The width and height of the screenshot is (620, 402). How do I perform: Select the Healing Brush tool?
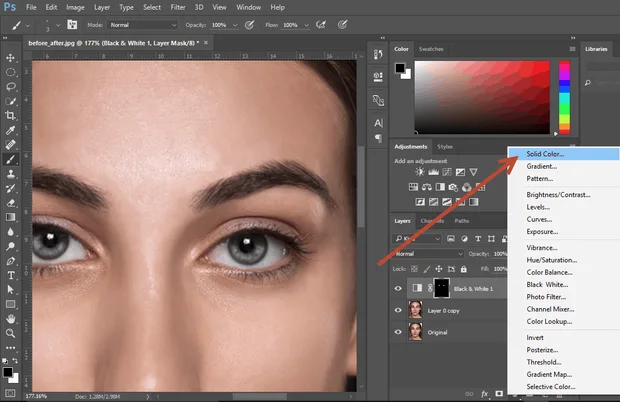pos(11,144)
